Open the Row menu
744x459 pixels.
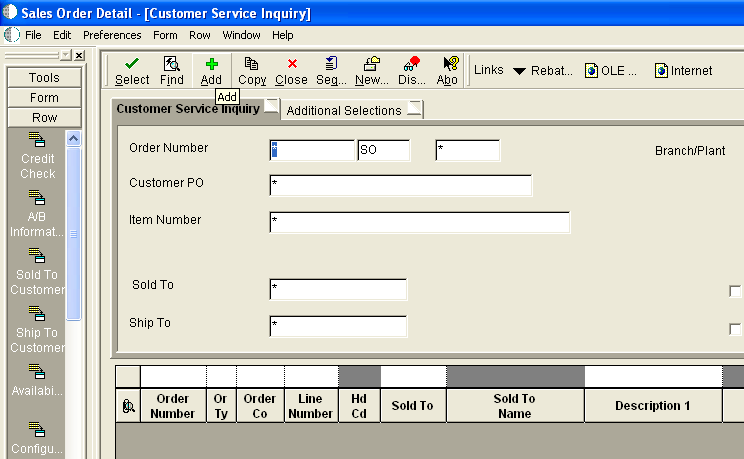click(199, 35)
